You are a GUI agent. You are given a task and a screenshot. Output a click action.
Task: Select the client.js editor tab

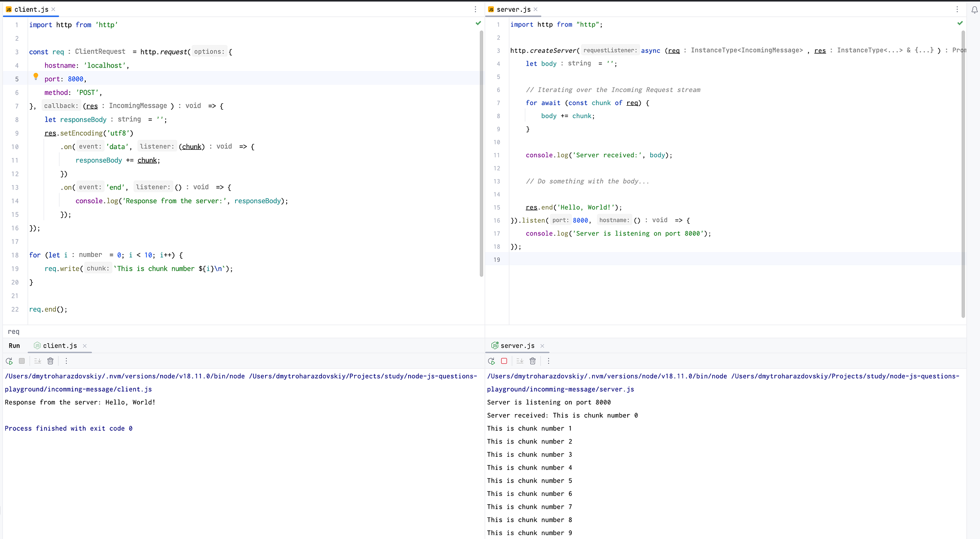tap(31, 9)
